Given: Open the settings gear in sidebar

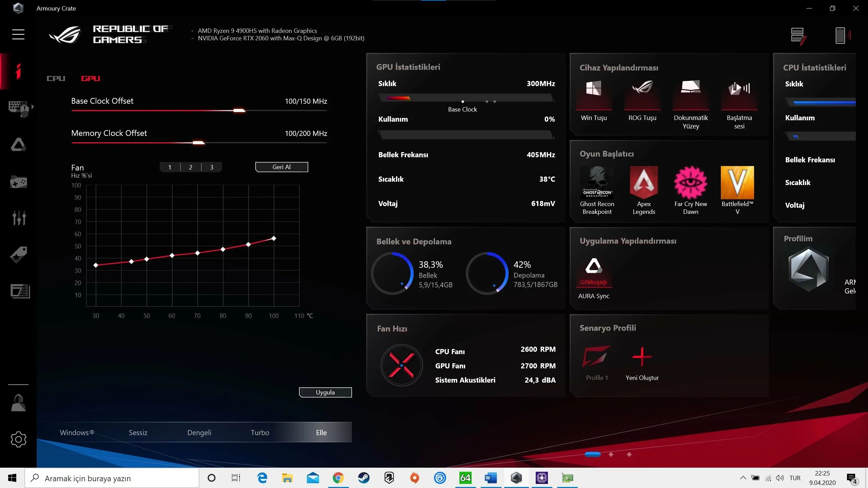Looking at the screenshot, I should tap(18, 440).
